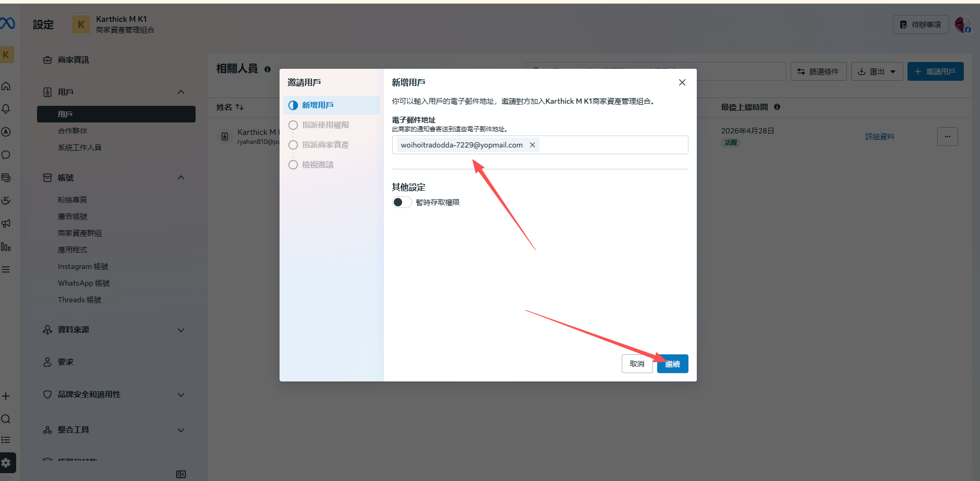Open settings gear icon at bottom left

coord(6,463)
